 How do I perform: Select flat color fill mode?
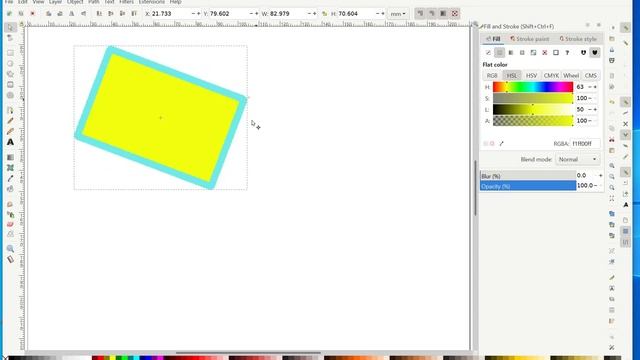500,53
